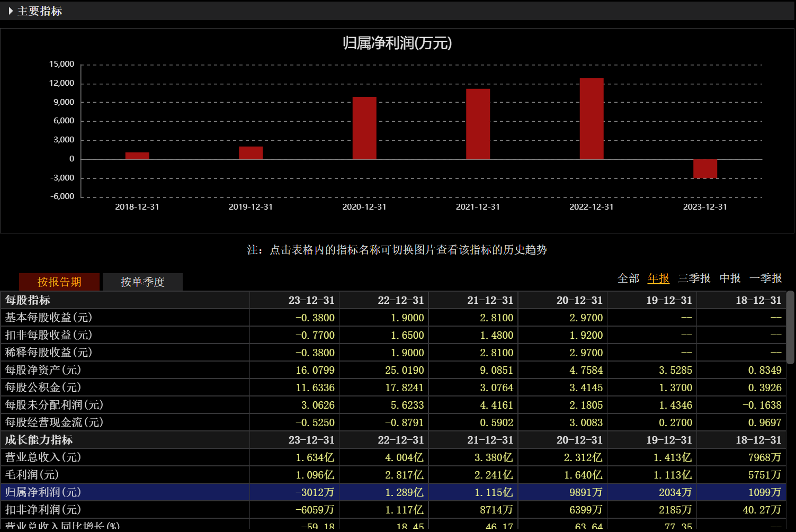Show history chart for 每股经营现金流(元)
The height and width of the screenshot is (532, 796).
pos(54,422)
